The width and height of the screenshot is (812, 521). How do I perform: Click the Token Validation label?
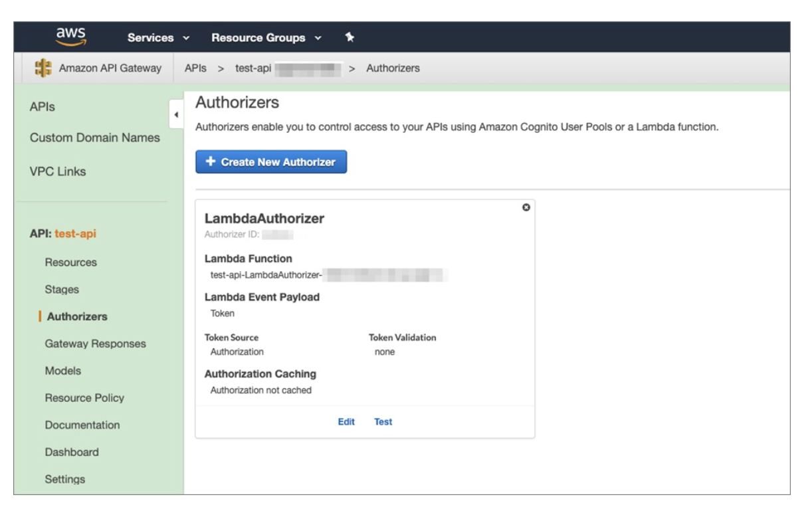coord(403,338)
